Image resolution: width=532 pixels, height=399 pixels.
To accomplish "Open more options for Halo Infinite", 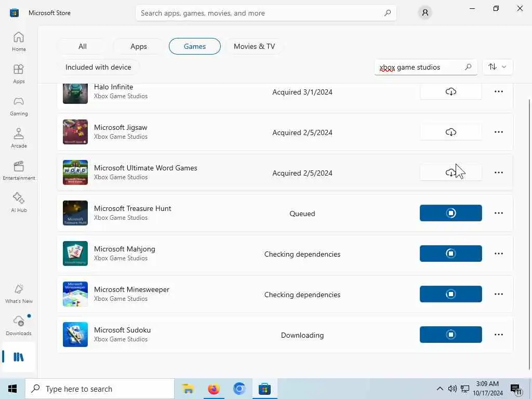I will pyautogui.click(x=498, y=91).
